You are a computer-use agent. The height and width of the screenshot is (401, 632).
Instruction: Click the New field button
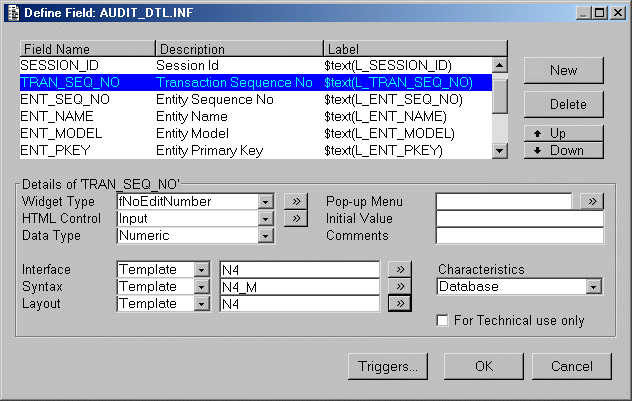(563, 70)
